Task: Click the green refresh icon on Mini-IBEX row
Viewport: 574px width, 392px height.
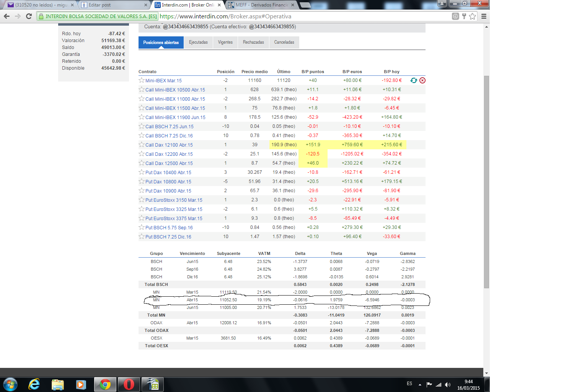Action: (x=414, y=80)
